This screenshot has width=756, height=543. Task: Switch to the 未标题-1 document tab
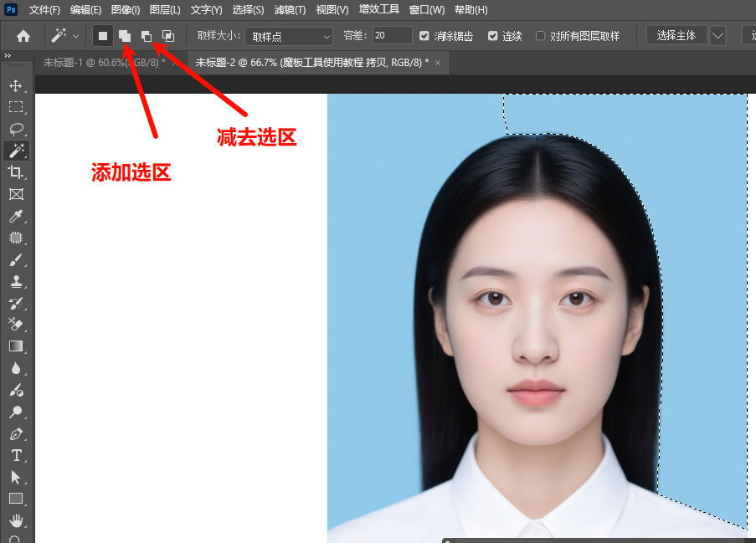[104, 63]
